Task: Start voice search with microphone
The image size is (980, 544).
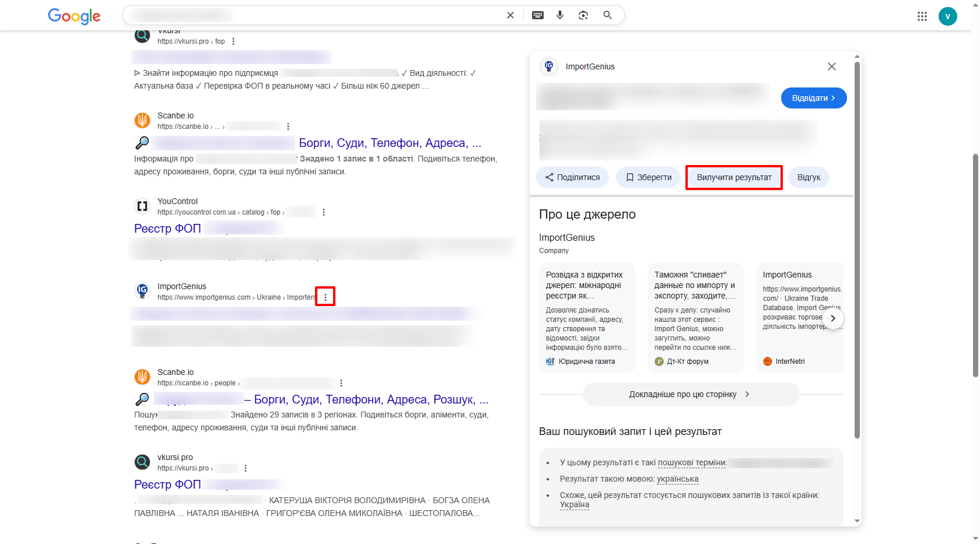Action: click(x=560, y=15)
